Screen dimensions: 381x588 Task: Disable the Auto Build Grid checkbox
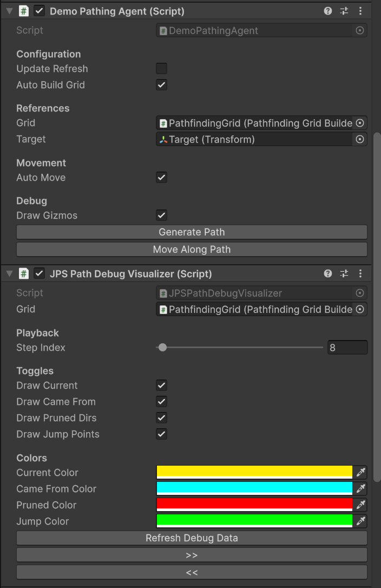[x=161, y=85]
